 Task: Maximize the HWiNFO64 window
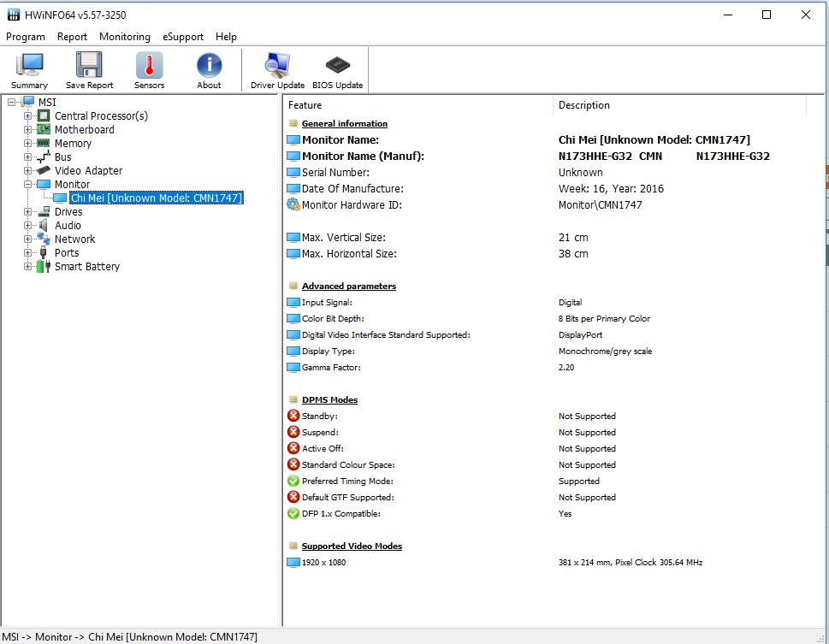(767, 15)
